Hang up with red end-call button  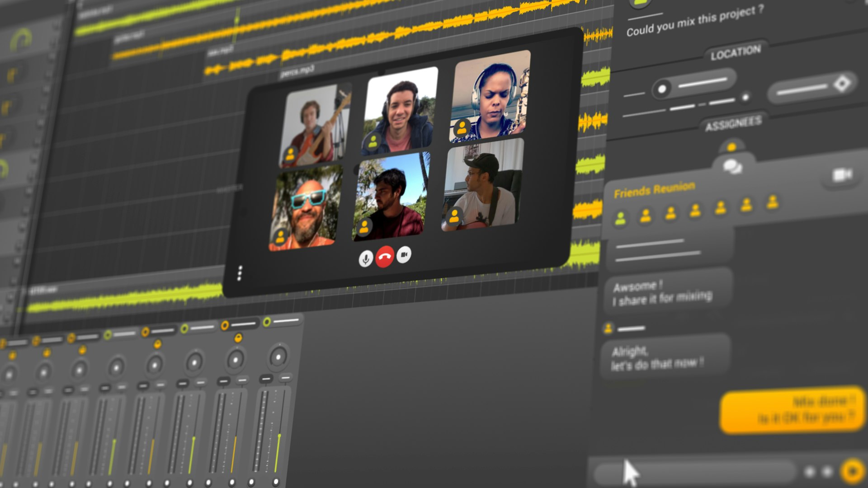coord(384,257)
